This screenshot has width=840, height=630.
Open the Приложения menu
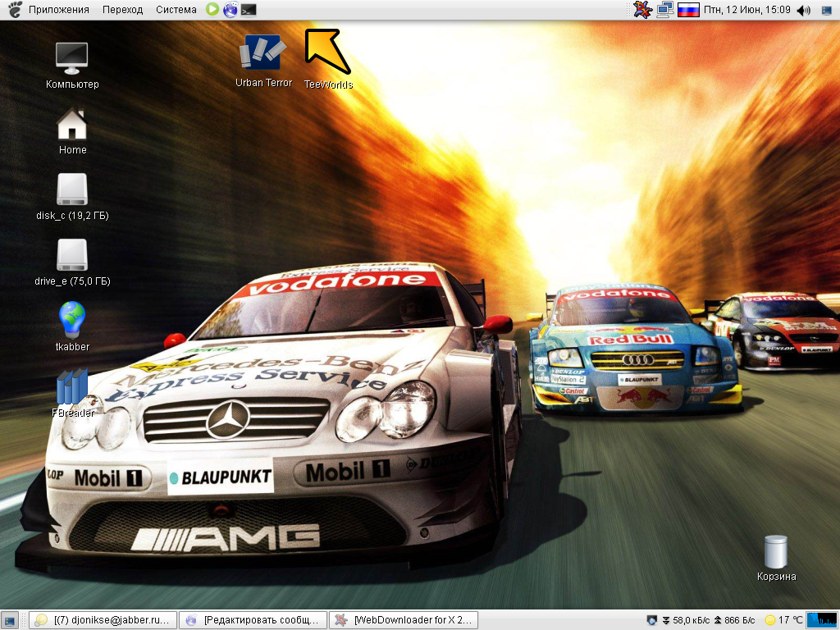tap(59, 10)
